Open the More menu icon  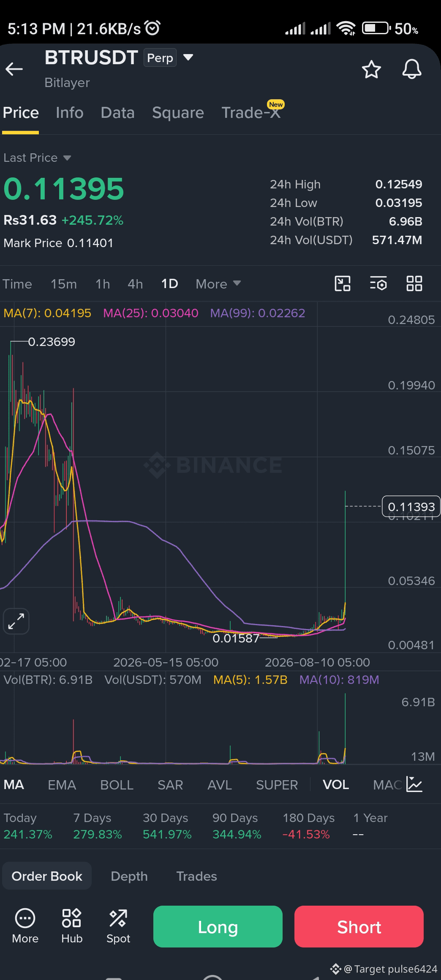(x=25, y=926)
